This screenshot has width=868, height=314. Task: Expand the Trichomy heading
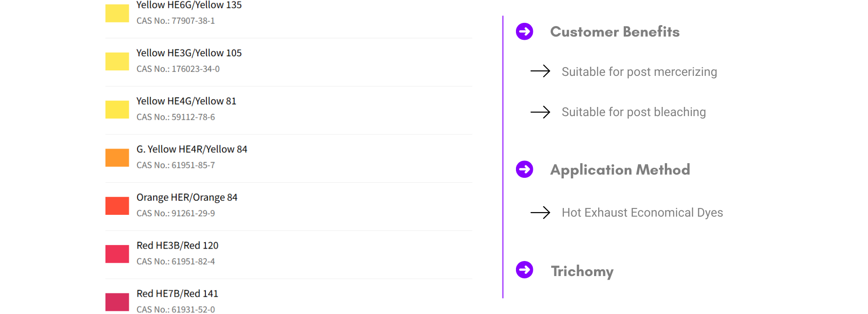coord(582,271)
